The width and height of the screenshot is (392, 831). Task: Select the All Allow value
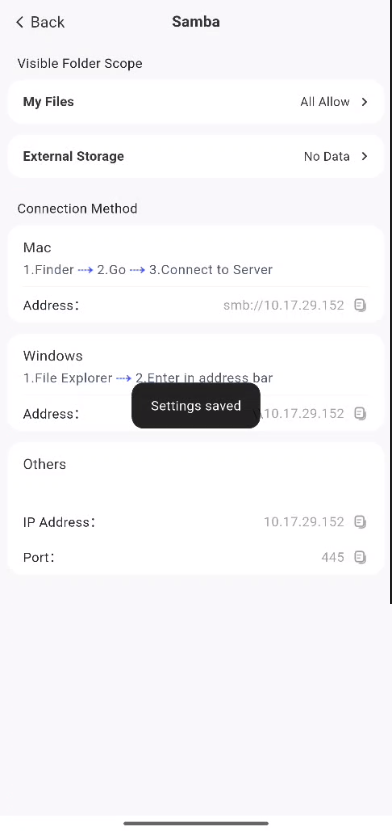(325, 102)
